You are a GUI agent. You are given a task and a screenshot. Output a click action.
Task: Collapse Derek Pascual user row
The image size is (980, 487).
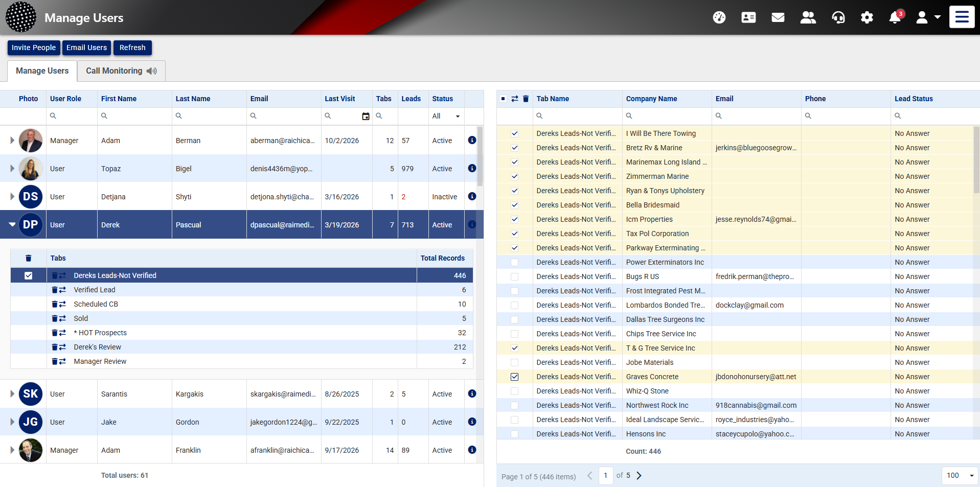12,224
